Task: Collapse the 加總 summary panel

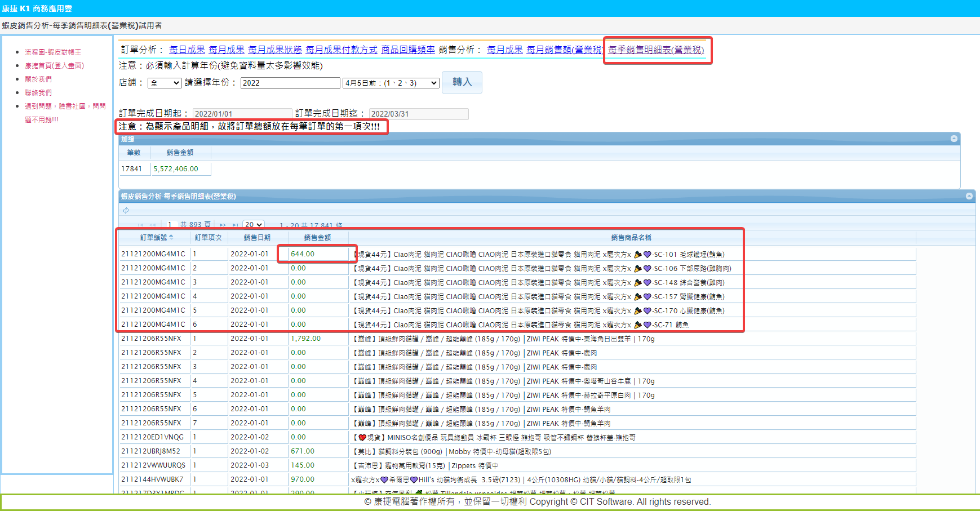Action: click(x=954, y=139)
